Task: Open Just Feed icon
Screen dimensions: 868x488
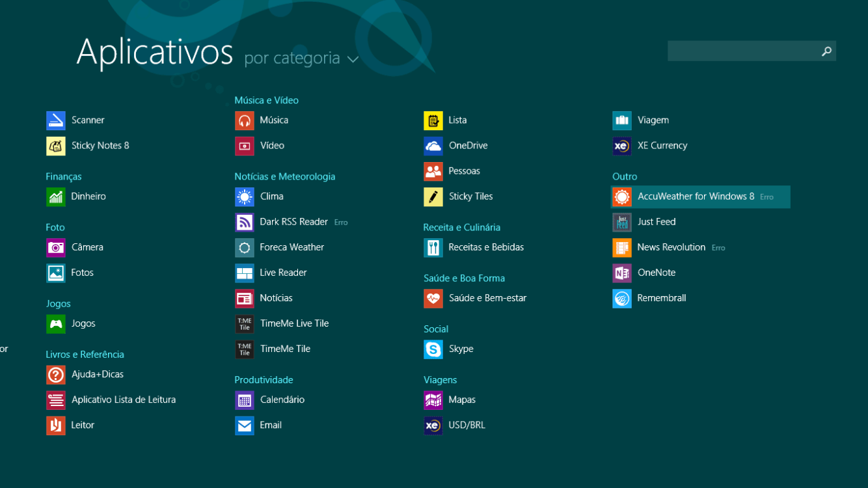Action: [x=622, y=222]
